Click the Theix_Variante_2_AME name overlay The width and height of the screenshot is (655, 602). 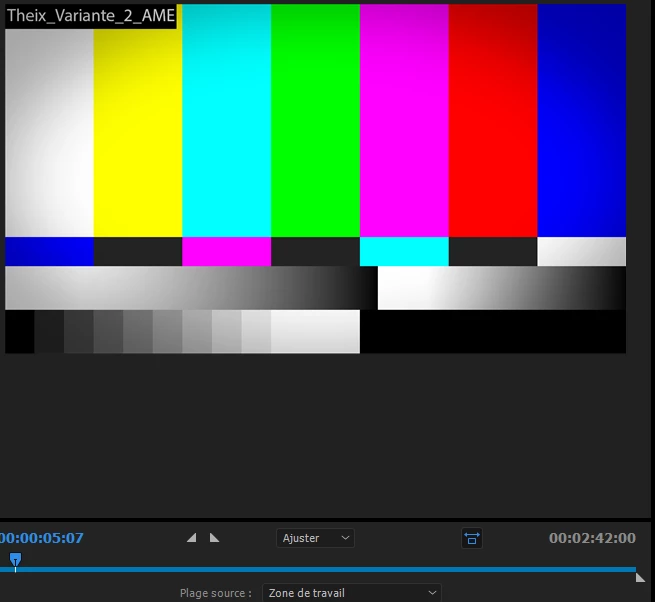(x=91, y=16)
